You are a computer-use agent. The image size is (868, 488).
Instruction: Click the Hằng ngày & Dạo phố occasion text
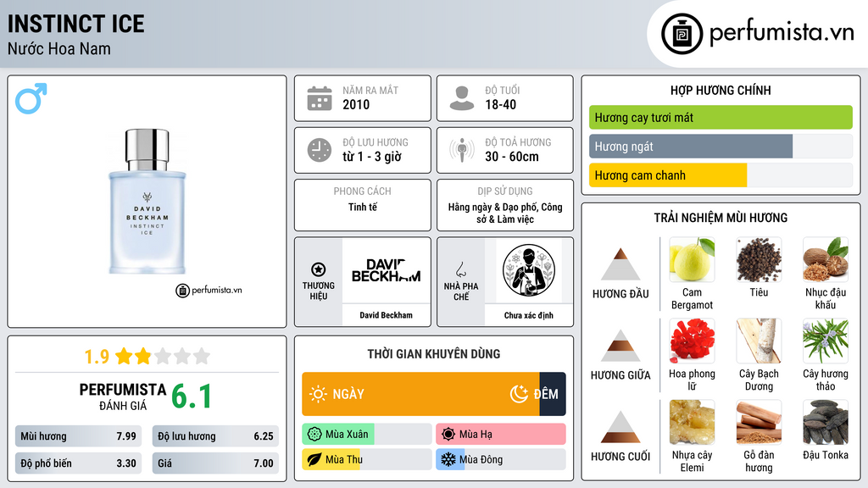505,213
